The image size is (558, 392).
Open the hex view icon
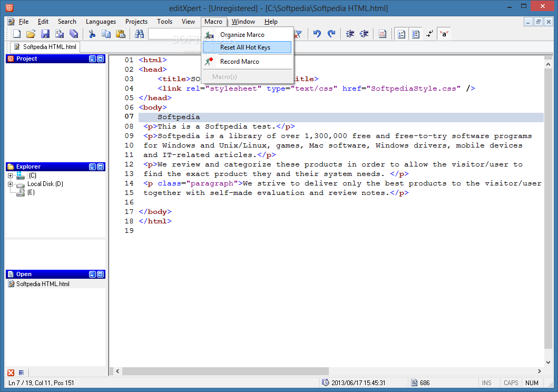coord(383,34)
